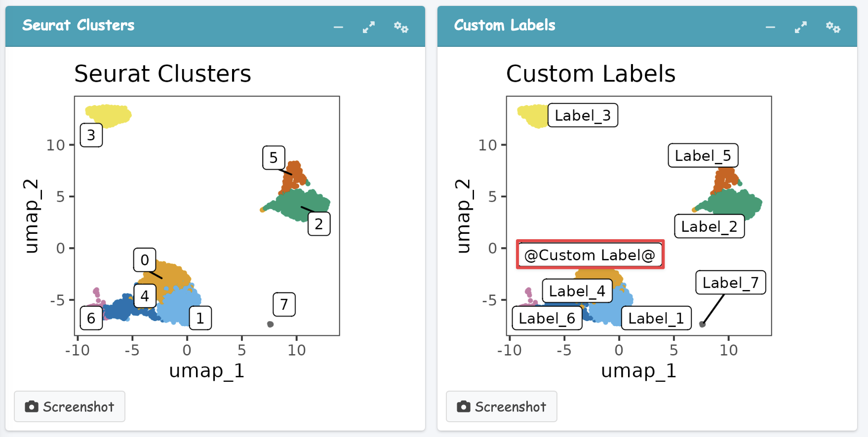Click the Label_4 annotation
Image resolution: width=868 pixels, height=437 pixels.
[577, 291]
